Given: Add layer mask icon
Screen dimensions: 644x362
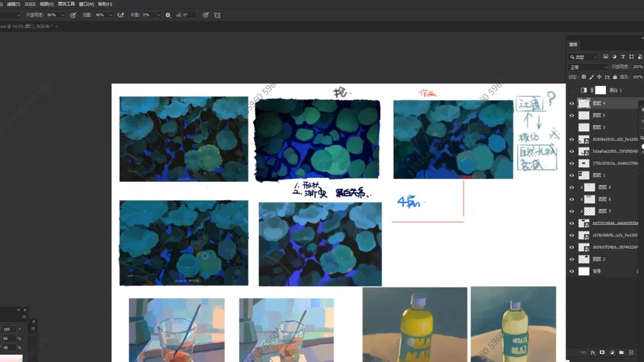Looking at the screenshot, I should pyautogui.click(x=602, y=352).
